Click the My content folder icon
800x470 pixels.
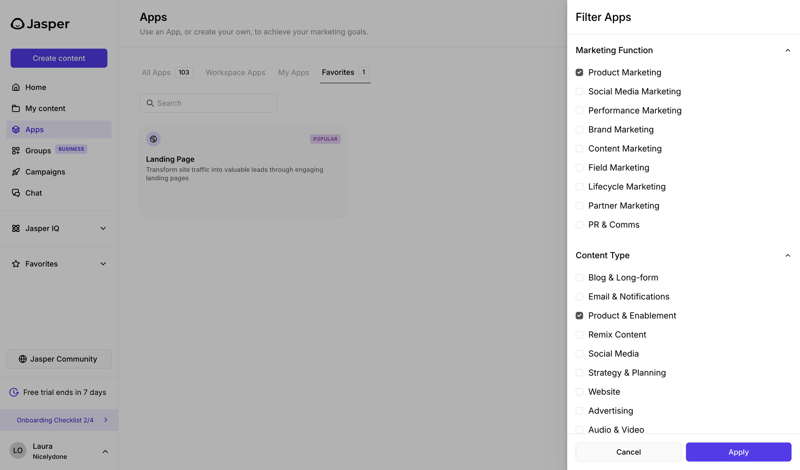(16, 108)
